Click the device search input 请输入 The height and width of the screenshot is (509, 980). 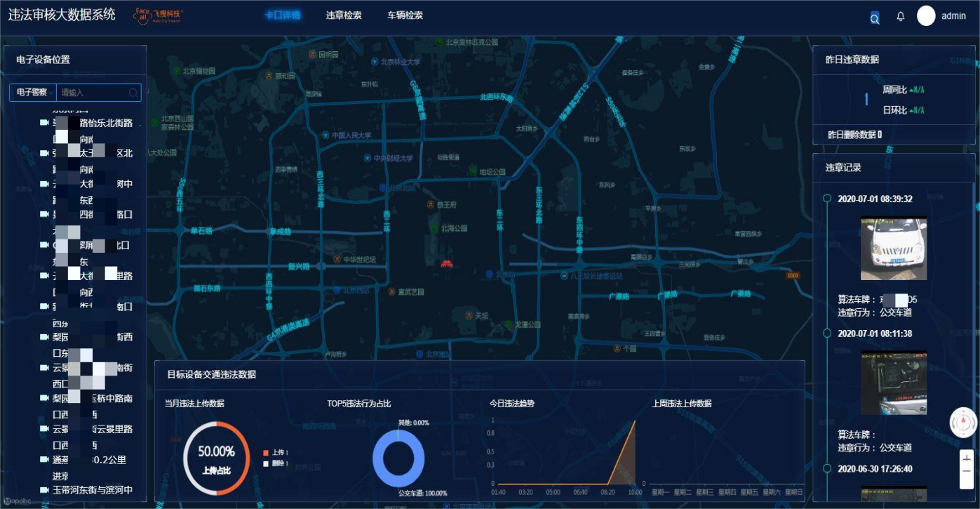pos(93,93)
